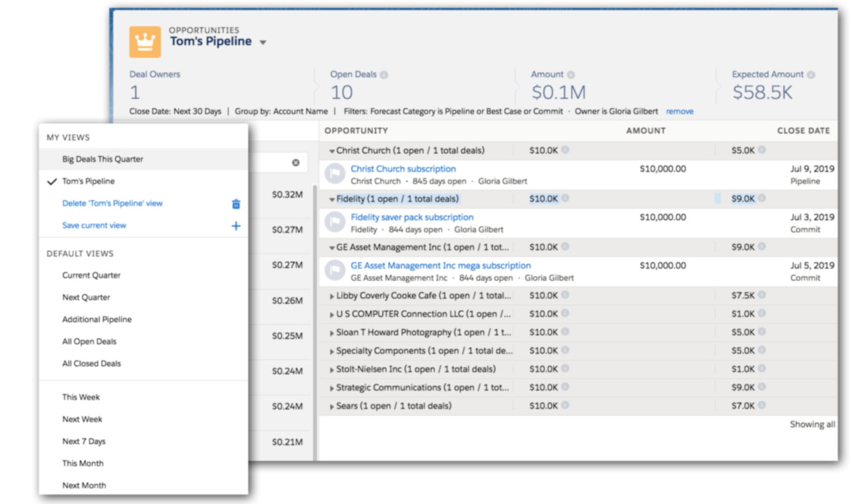Select Big Deals This Quarter view
The width and height of the screenshot is (851, 504).
coord(144,159)
